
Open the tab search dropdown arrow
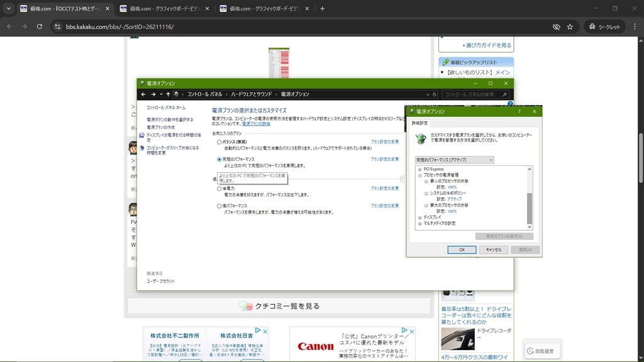pos(8,9)
